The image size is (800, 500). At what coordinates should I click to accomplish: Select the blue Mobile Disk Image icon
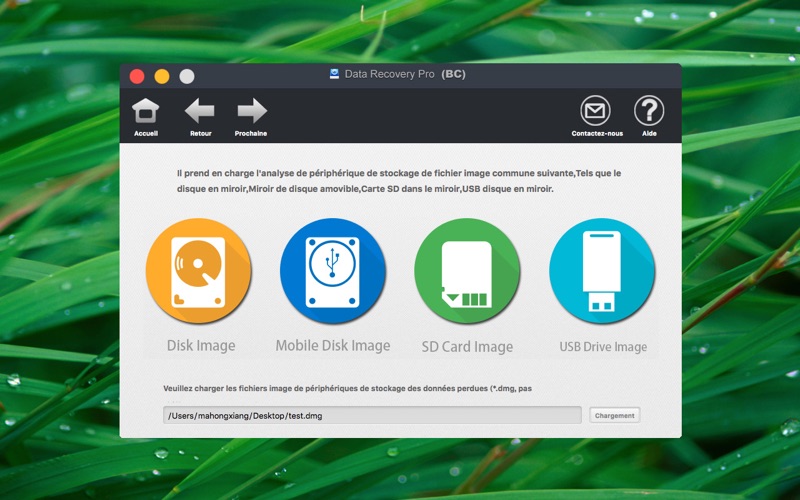click(x=333, y=271)
